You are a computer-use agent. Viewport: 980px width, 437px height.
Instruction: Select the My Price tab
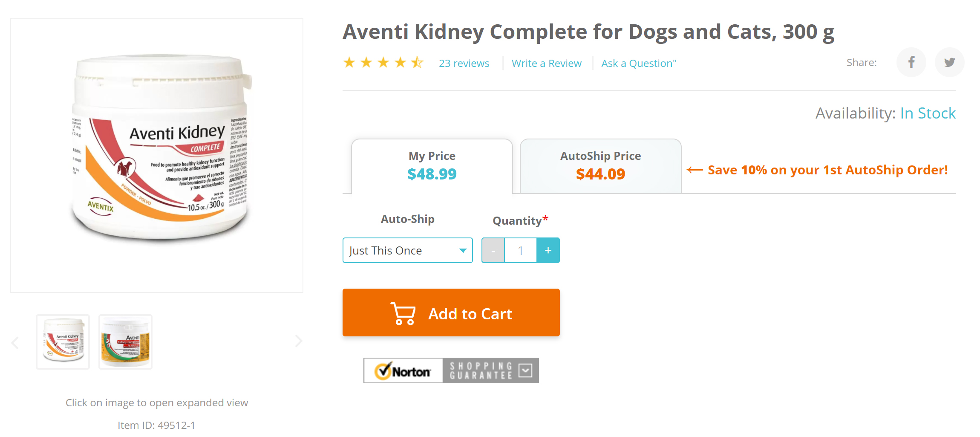(432, 166)
